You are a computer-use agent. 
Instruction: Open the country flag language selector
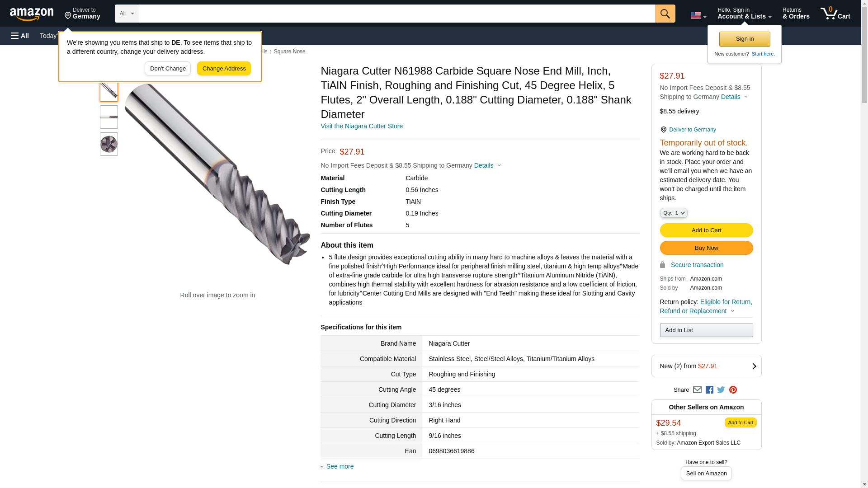pyautogui.click(x=698, y=15)
